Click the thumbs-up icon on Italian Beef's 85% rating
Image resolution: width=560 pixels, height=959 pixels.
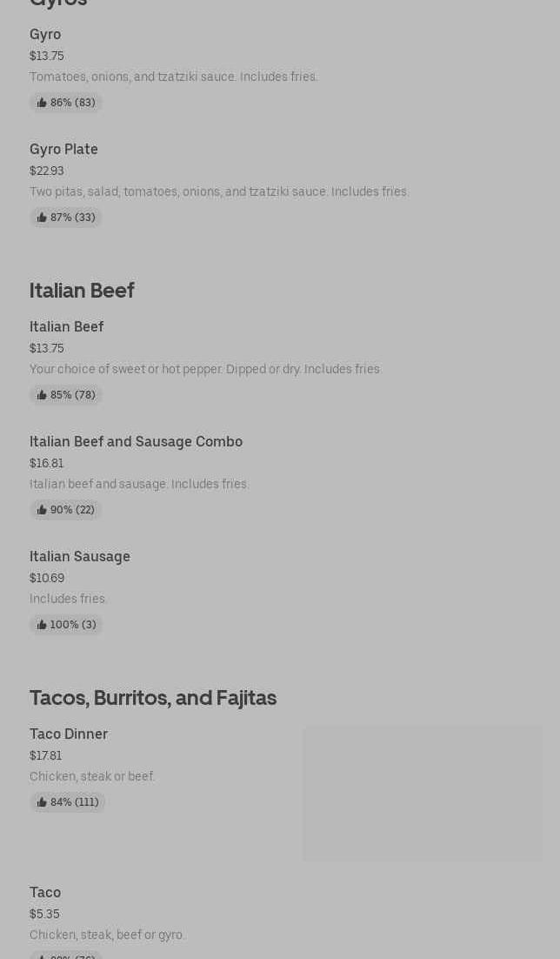click(x=42, y=395)
